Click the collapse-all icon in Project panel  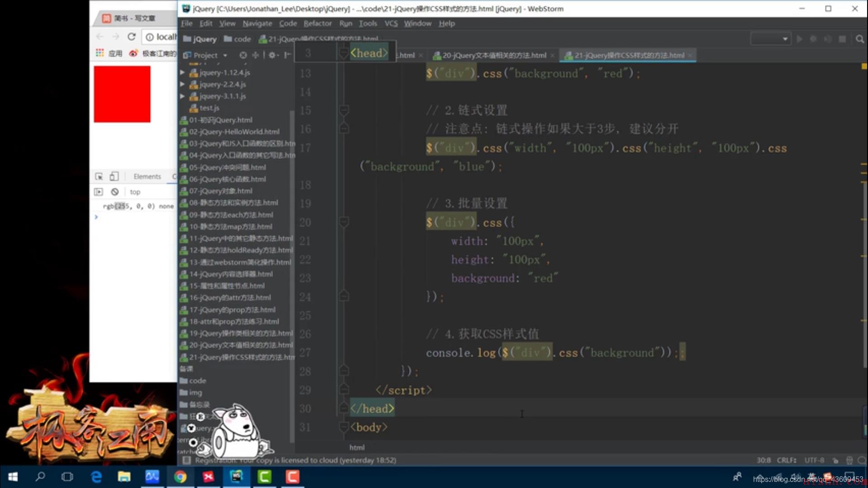pos(255,55)
